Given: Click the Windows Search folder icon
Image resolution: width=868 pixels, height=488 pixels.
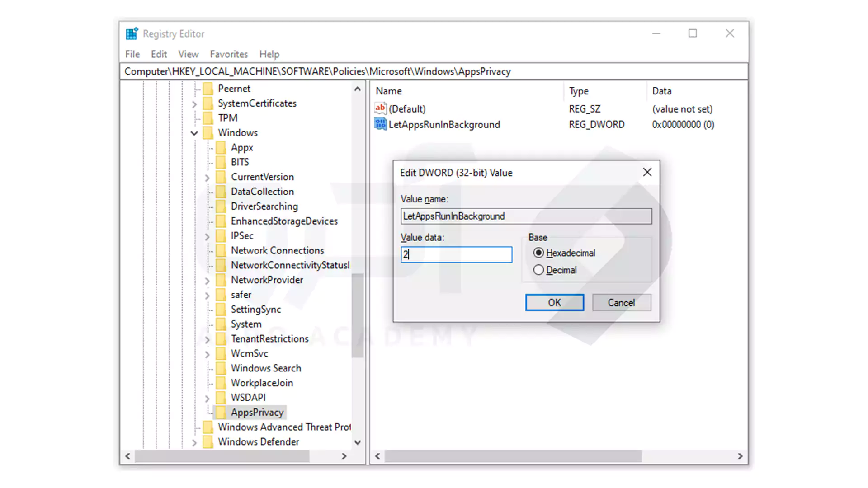Looking at the screenshot, I should click(221, 368).
